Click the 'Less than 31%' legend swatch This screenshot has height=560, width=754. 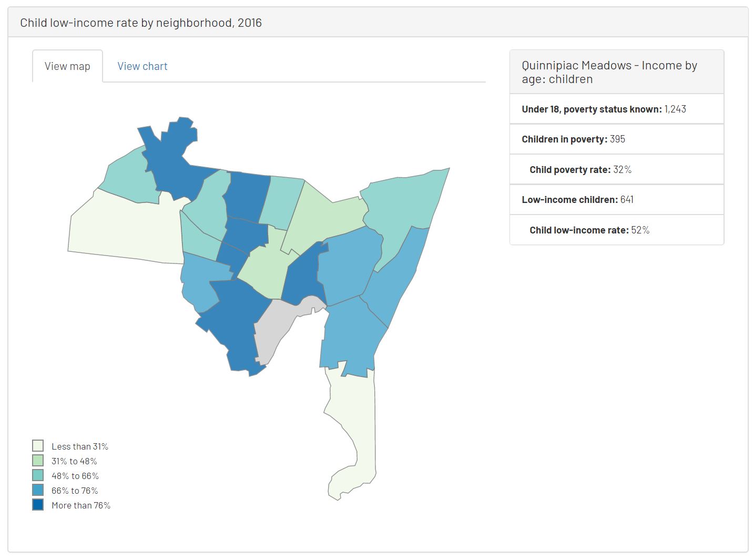[37, 445]
